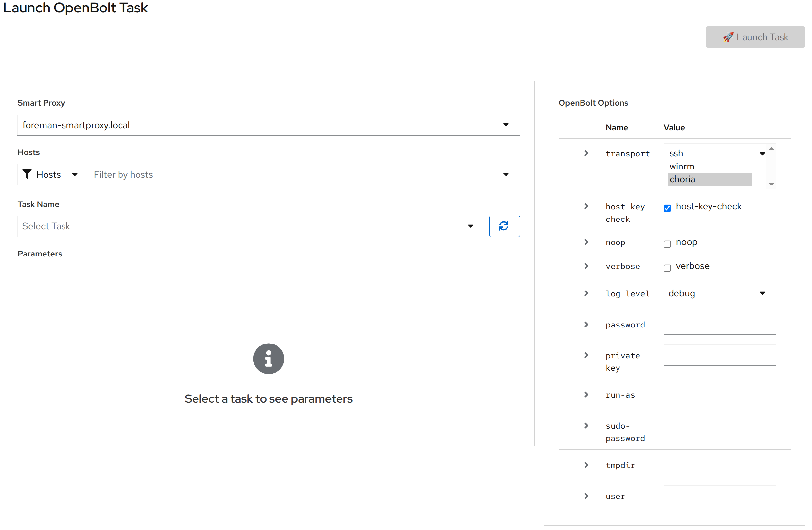Click the transport list scroll up arrow

pyautogui.click(x=771, y=149)
